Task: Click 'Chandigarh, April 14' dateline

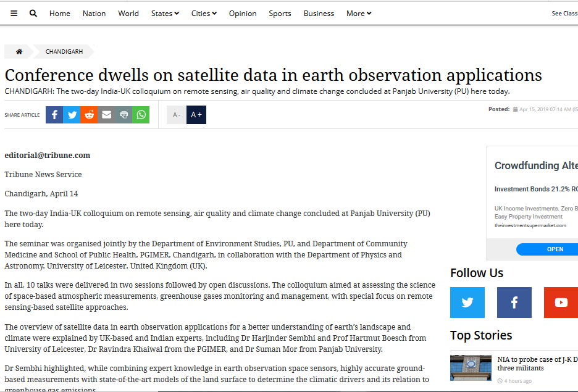Action: [x=41, y=194]
